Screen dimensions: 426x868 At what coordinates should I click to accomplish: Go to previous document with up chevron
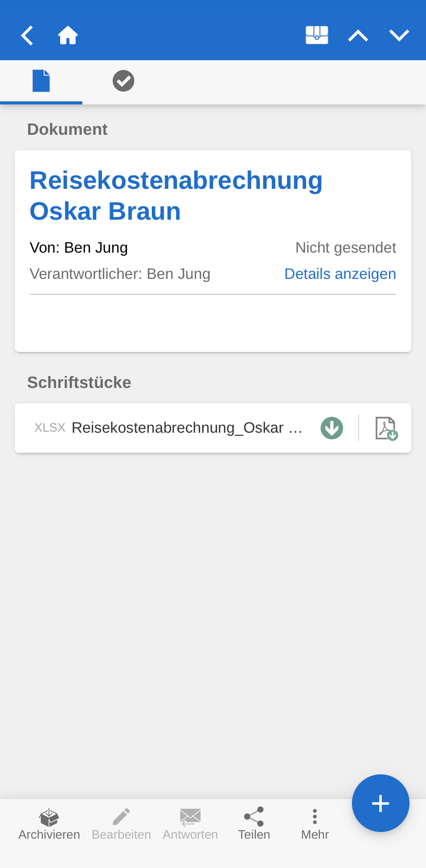[358, 36]
